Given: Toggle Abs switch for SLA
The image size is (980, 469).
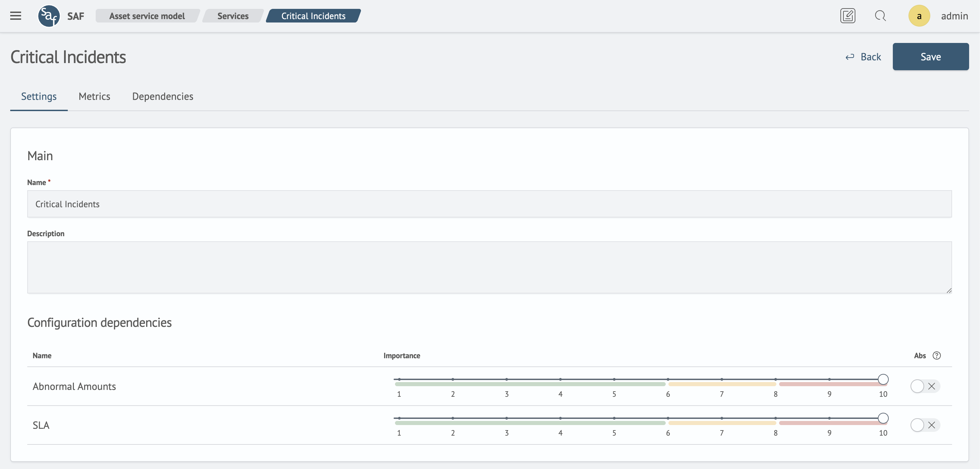Looking at the screenshot, I should point(925,425).
